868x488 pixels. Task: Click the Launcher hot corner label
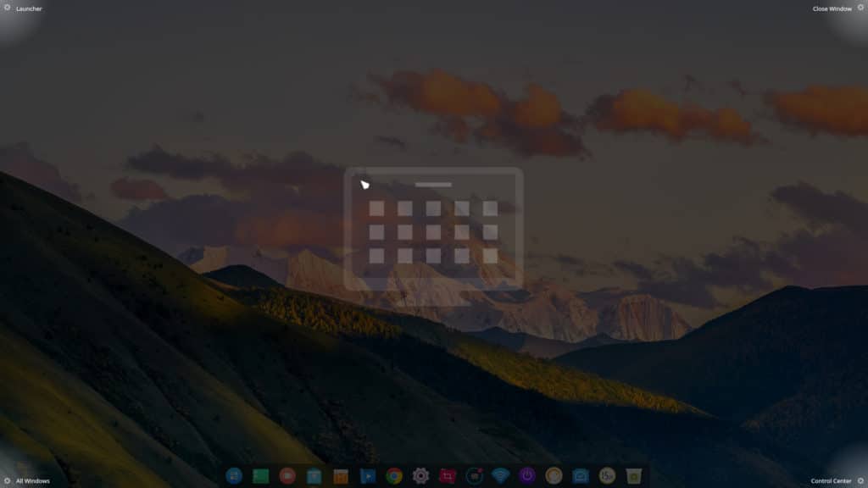pos(29,8)
